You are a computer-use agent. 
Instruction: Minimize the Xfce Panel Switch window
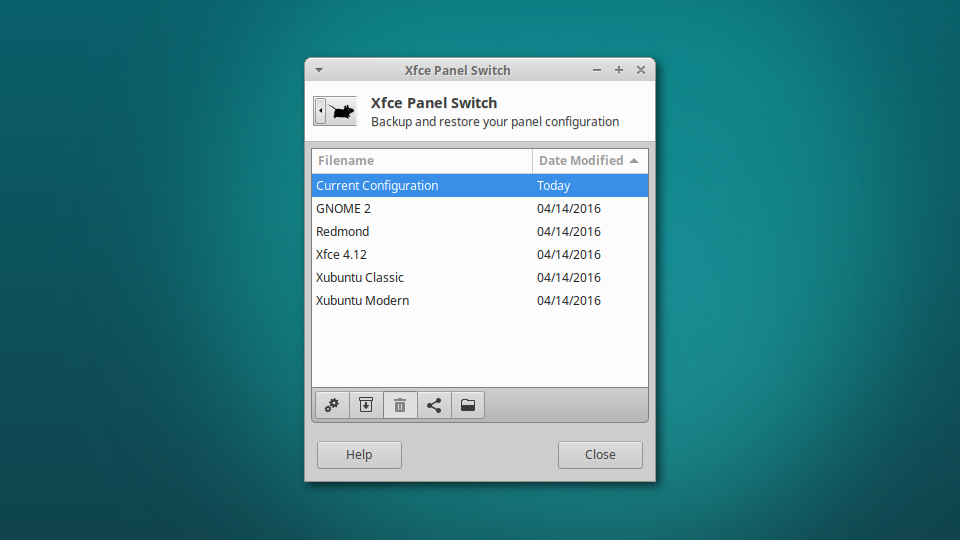coord(596,70)
